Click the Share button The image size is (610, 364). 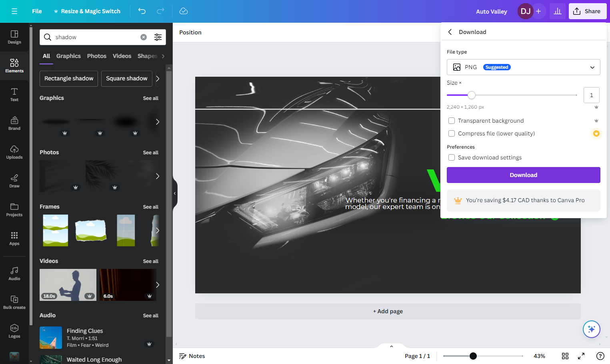pyautogui.click(x=588, y=11)
